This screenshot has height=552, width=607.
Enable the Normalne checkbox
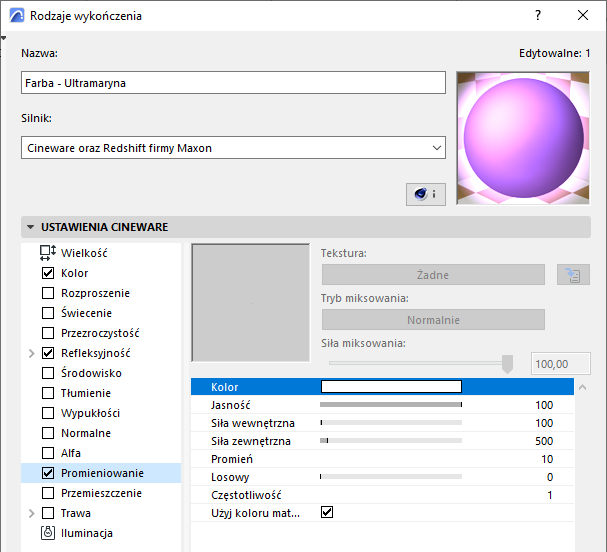point(48,433)
